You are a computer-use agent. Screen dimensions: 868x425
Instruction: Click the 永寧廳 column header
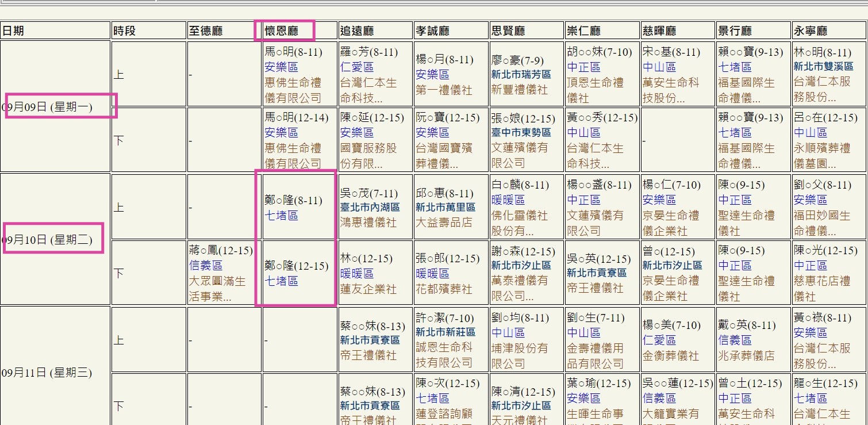(x=810, y=30)
